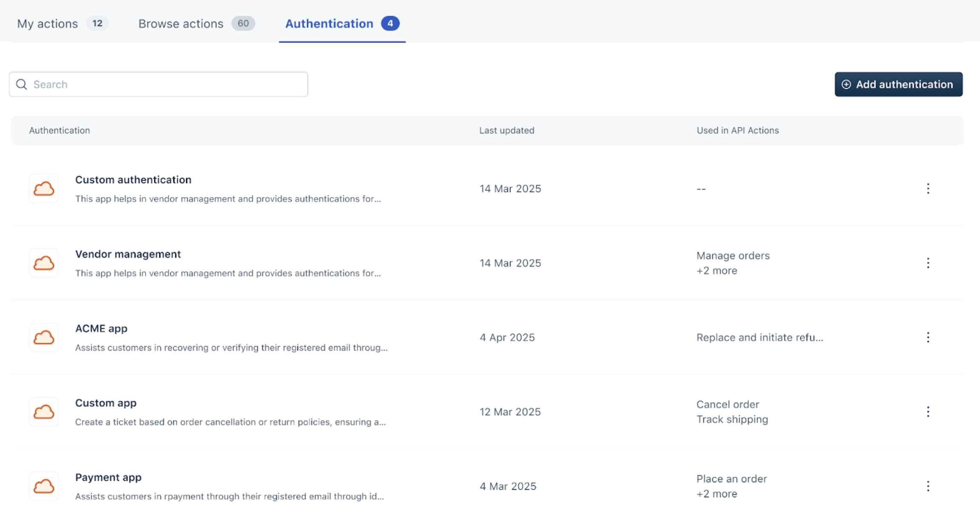Open kebab menu for Custom app row

928,412
